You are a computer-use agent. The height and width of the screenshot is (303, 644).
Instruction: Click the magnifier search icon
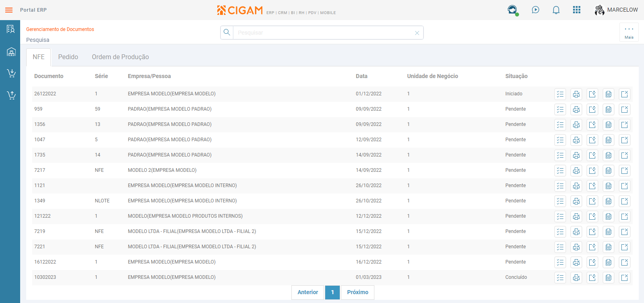(227, 33)
